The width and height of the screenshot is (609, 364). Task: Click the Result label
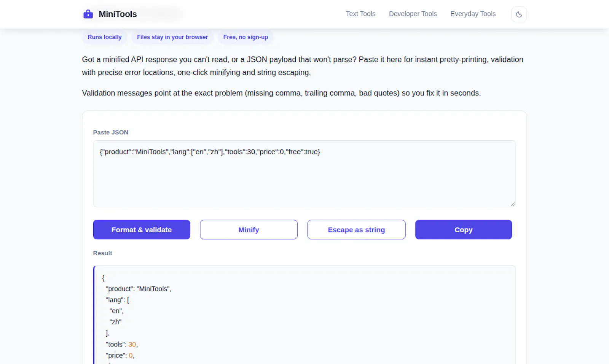point(102,253)
